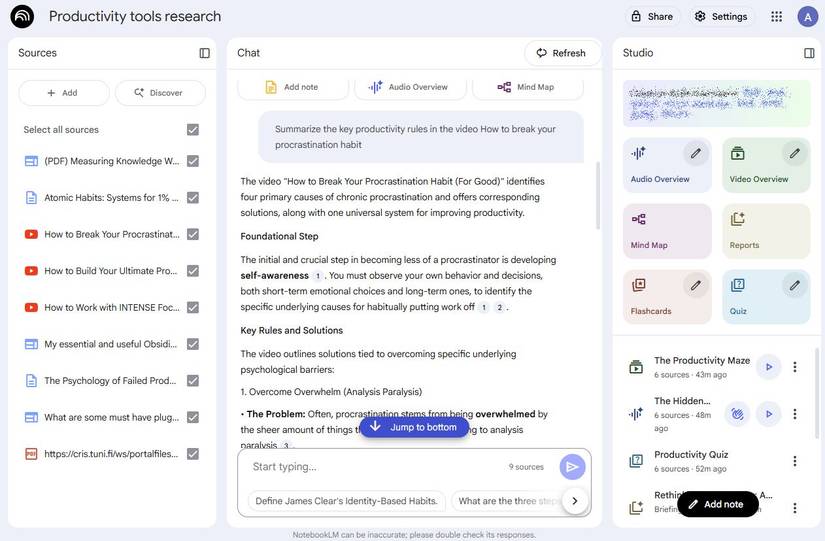Open more options for The Productivity Maze
Screen dimensions: 825x541
(x=795, y=367)
